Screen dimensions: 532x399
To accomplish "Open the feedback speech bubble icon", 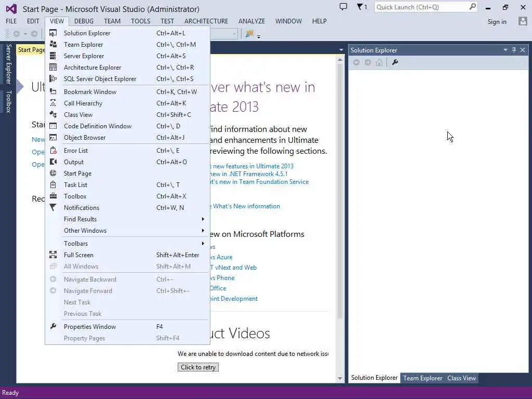I will pyautogui.click(x=343, y=7).
